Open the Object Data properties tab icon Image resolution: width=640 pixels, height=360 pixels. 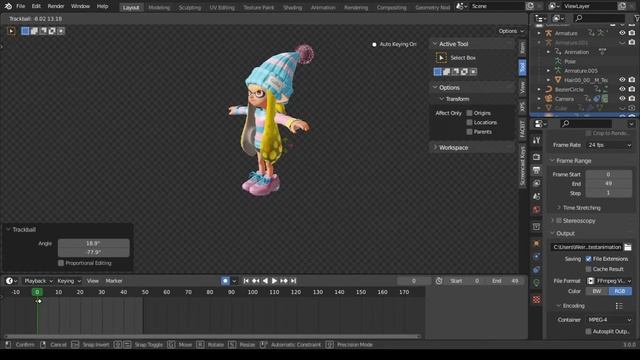537,282
